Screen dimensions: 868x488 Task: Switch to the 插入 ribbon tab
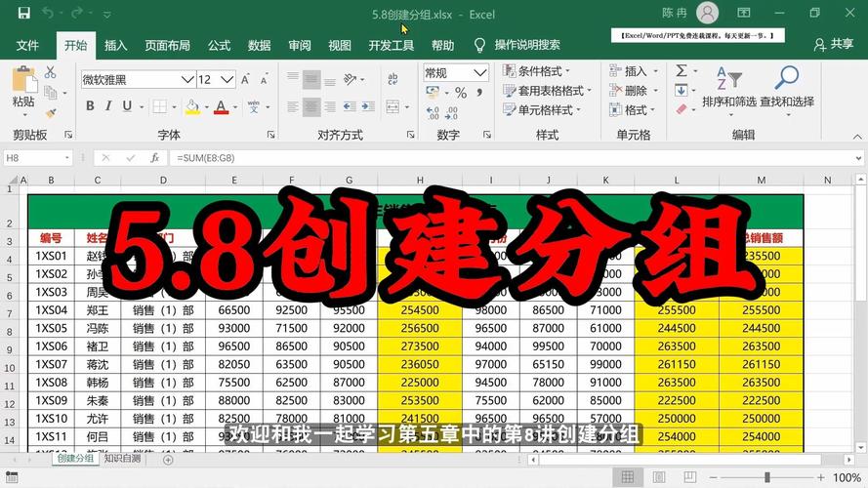pyautogui.click(x=115, y=45)
